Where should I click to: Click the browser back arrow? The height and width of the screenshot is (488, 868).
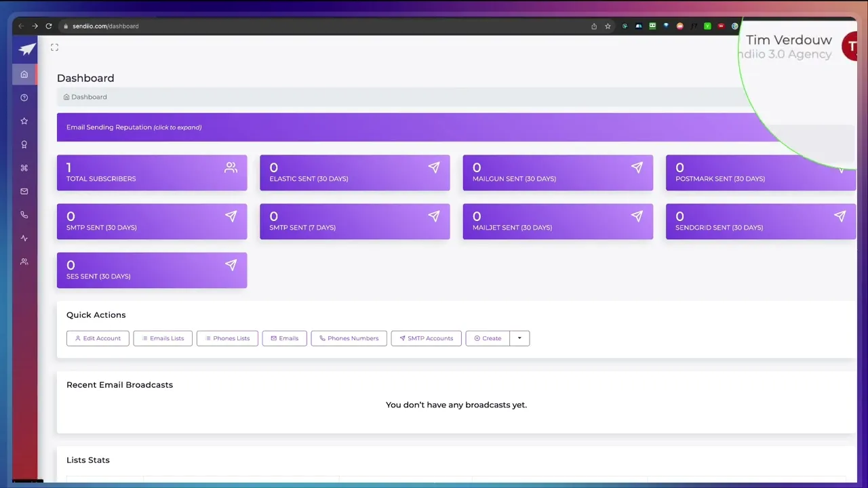click(21, 26)
